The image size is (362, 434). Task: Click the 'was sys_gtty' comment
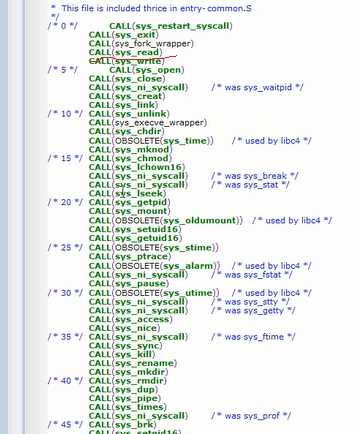[253, 310]
